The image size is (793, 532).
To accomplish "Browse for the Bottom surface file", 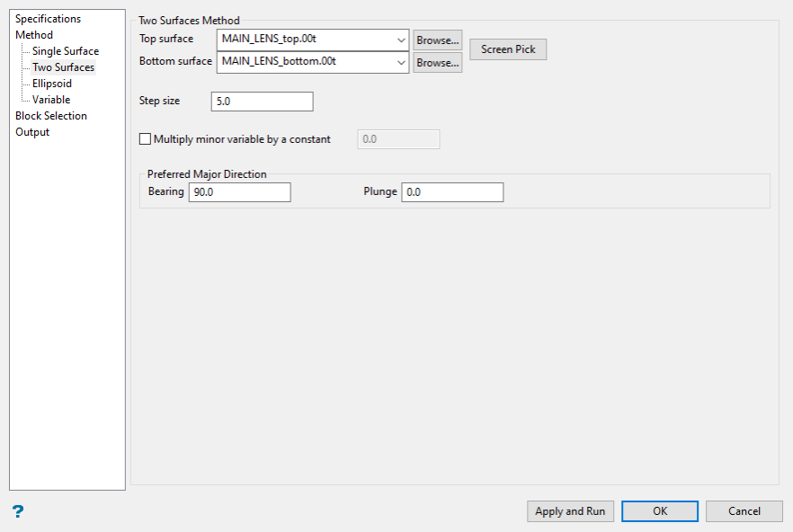I will point(438,63).
